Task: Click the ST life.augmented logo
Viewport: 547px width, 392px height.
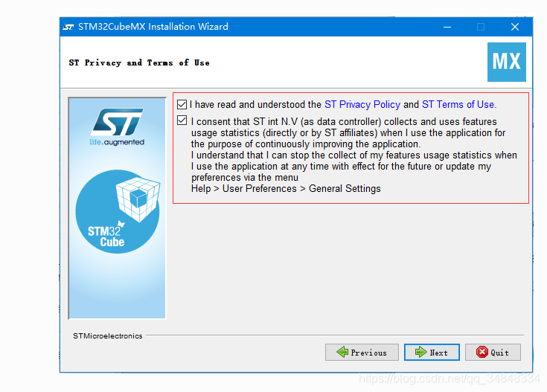Action: point(117,127)
